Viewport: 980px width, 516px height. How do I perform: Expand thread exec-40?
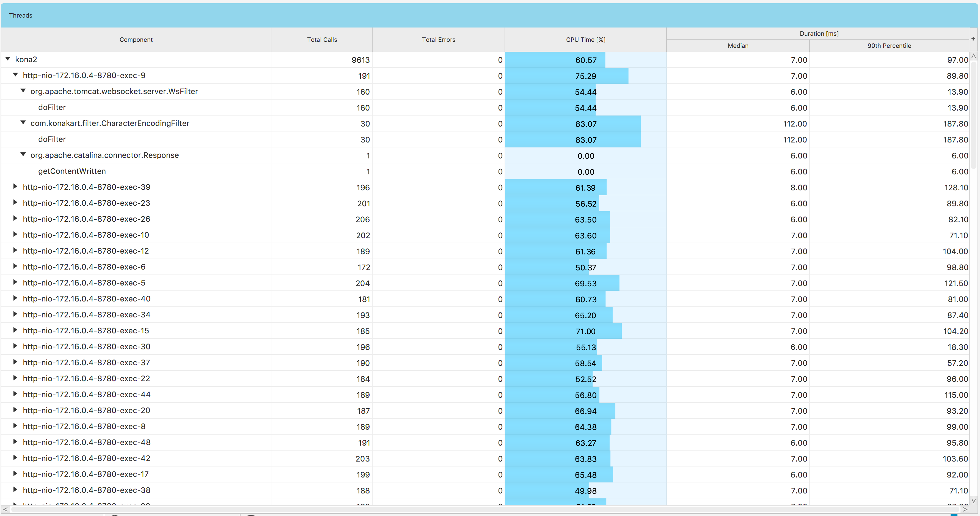pos(15,298)
